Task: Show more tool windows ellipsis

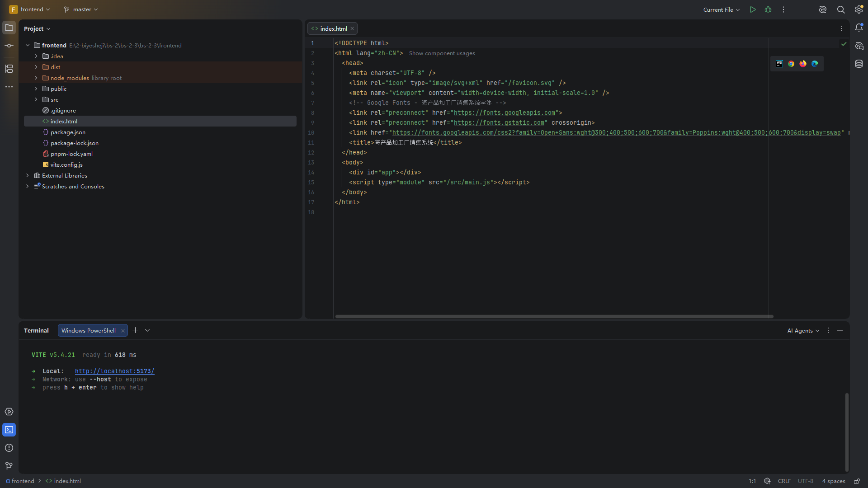Action: (x=9, y=87)
